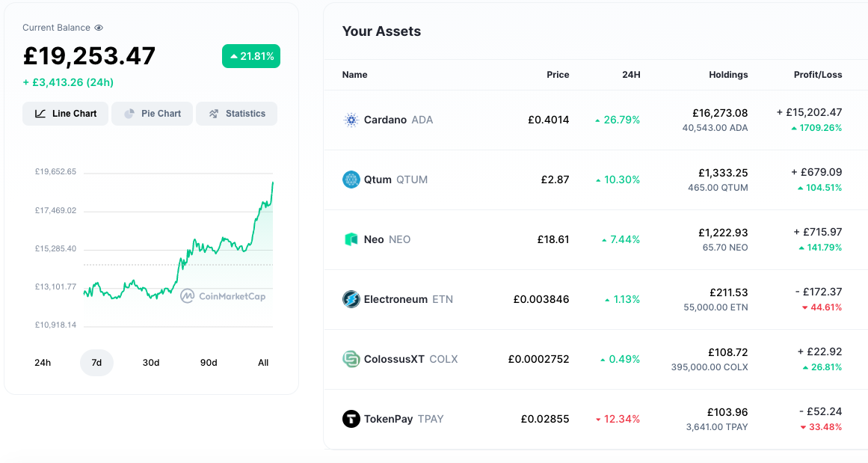The width and height of the screenshot is (868, 463).
Task: Click the CoinMarketCap watermark logo on chart
Action: pyautogui.click(x=223, y=296)
